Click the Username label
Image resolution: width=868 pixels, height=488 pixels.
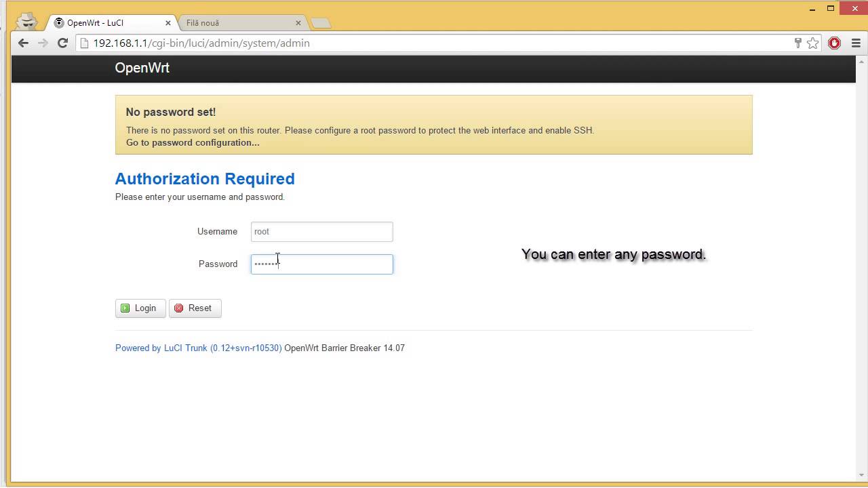point(217,231)
